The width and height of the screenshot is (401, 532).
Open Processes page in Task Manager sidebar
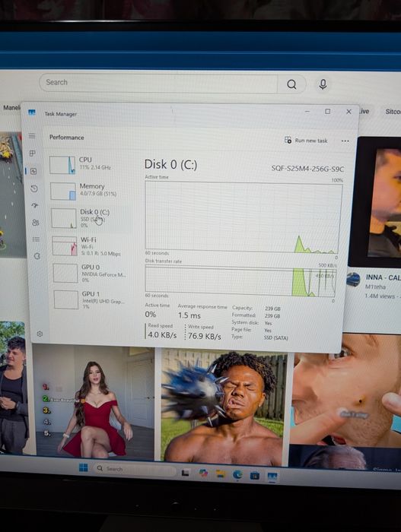pos(33,154)
